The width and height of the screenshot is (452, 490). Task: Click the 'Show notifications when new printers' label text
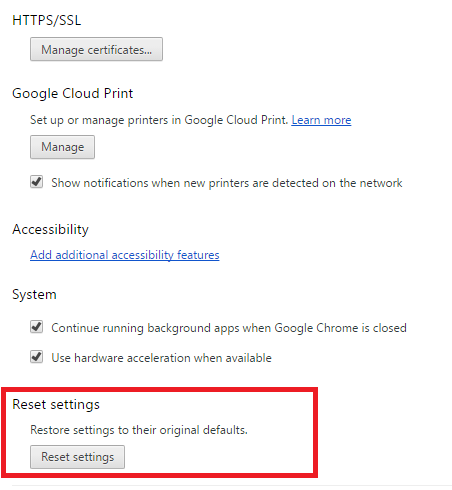(x=227, y=183)
